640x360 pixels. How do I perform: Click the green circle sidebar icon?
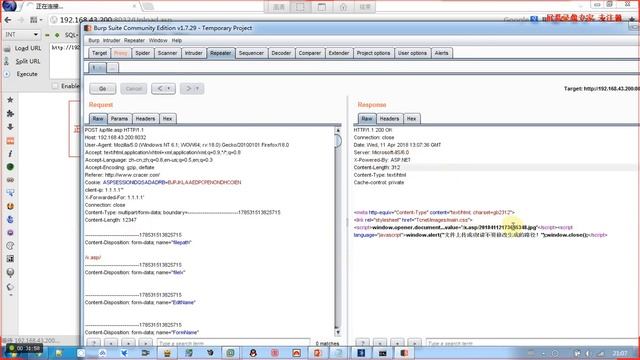[10, 167]
